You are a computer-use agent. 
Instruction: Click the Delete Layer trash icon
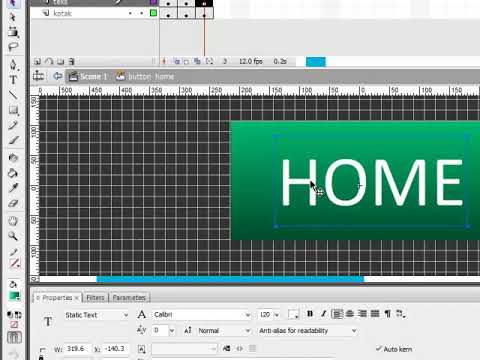coord(72,61)
